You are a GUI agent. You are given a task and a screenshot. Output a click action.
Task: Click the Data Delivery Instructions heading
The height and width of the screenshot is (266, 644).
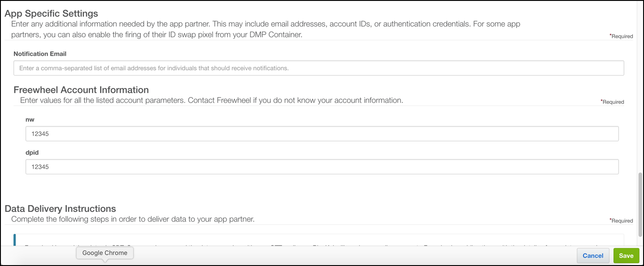60,209
